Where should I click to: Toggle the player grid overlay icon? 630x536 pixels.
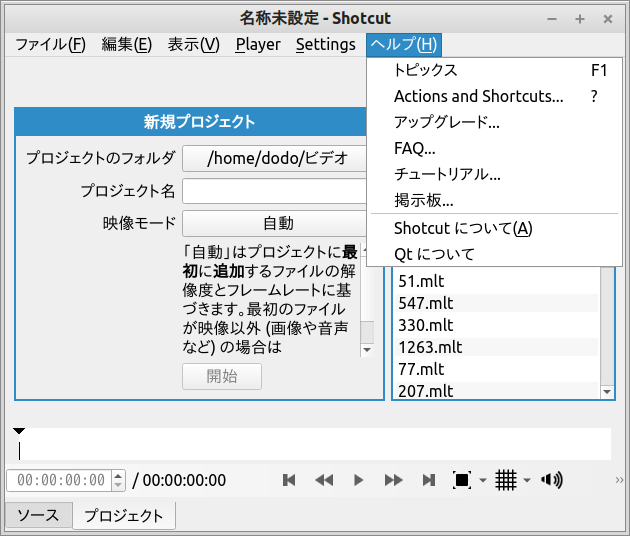pos(506,480)
